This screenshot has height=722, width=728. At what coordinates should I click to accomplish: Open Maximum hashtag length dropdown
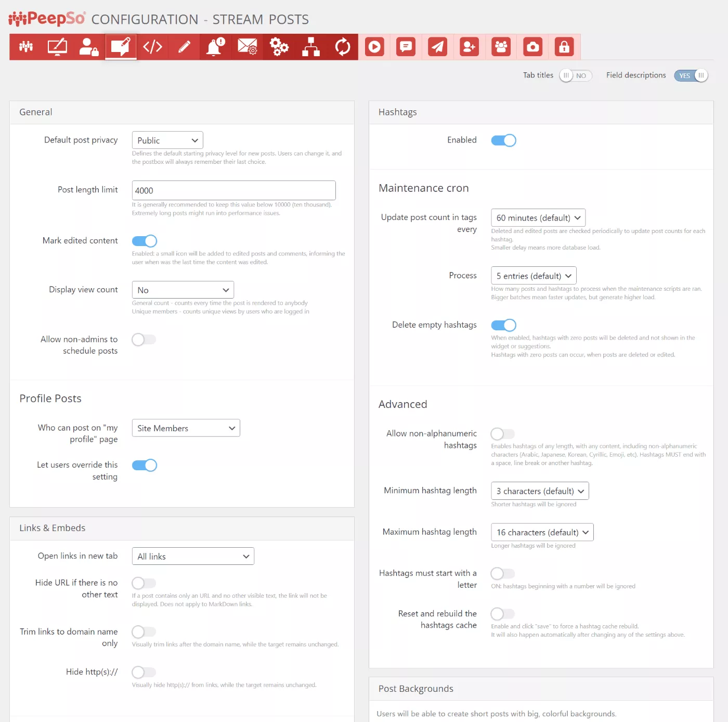(x=542, y=532)
